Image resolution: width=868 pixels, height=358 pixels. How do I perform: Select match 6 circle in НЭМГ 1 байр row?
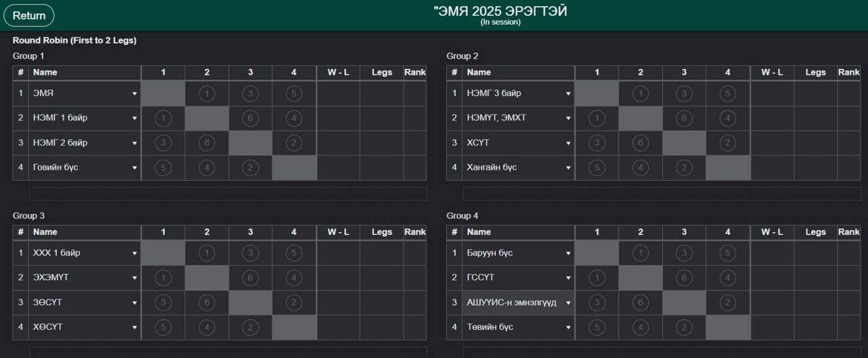(250, 119)
